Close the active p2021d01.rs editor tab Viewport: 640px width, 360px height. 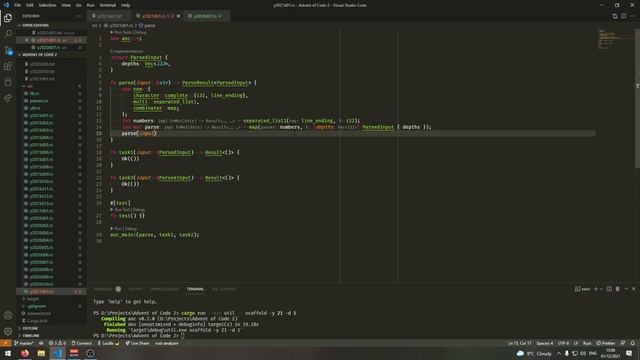(178, 16)
